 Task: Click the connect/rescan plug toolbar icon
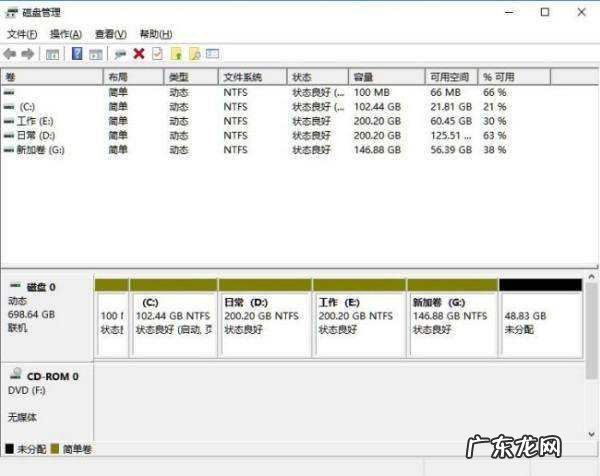coord(120,54)
